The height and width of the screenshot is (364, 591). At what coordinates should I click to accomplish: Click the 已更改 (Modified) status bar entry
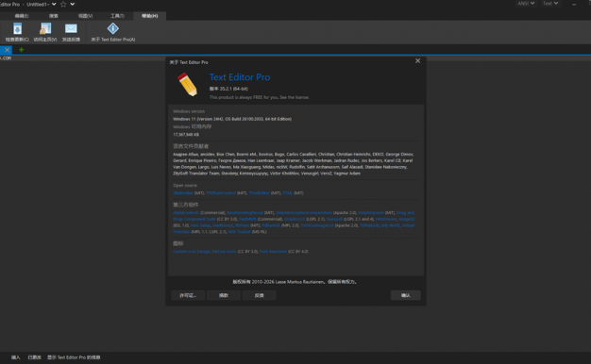point(34,357)
